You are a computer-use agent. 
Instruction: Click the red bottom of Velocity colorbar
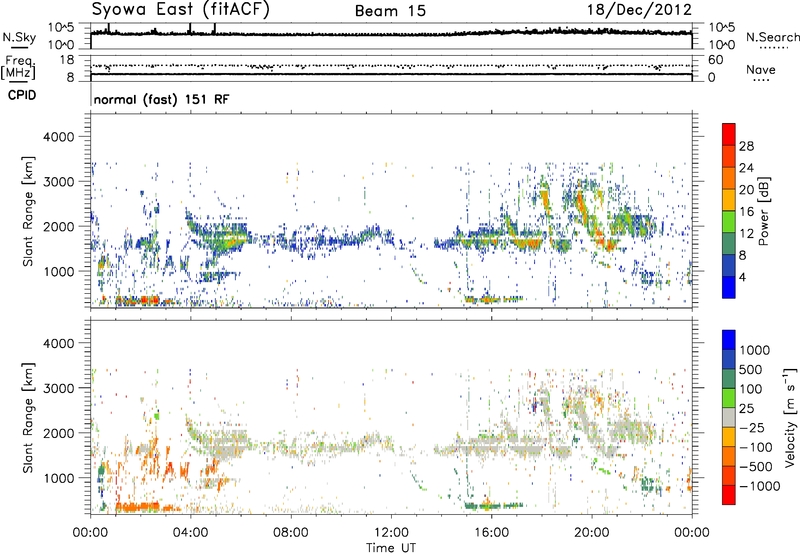pos(729,495)
